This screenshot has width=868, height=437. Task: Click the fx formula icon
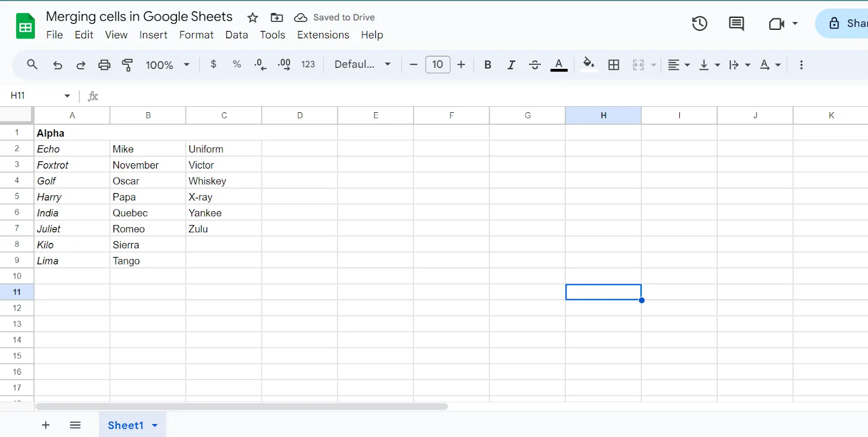93,96
